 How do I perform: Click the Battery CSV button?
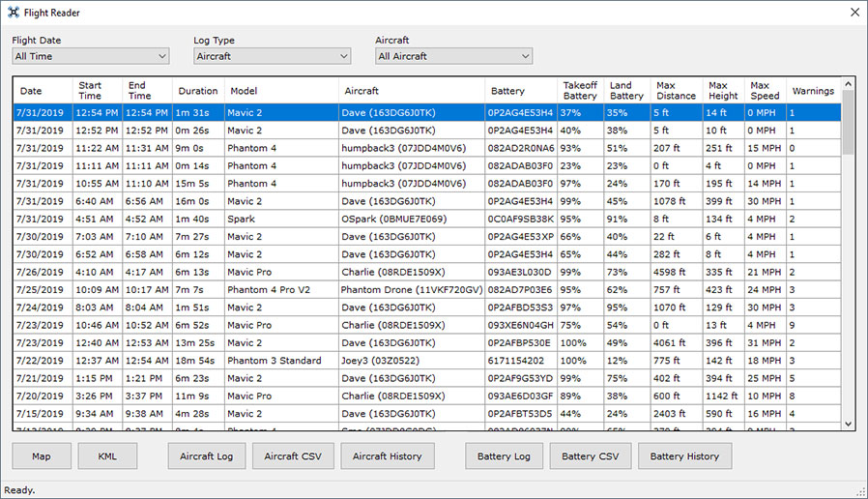(x=591, y=456)
